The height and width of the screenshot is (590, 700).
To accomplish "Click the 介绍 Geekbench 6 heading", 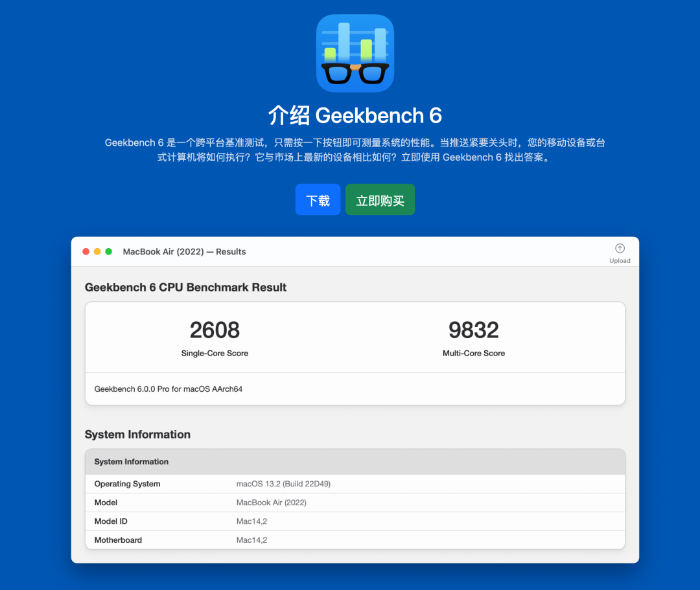I will 355,115.
